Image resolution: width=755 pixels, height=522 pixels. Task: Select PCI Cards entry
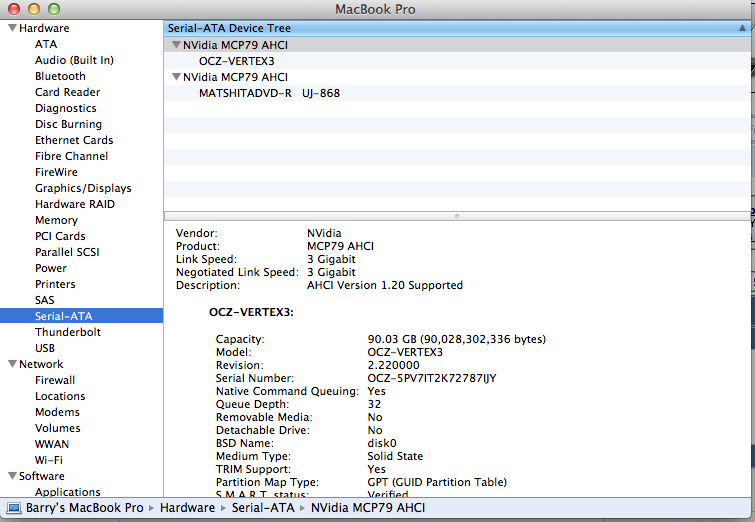point(60,236)
